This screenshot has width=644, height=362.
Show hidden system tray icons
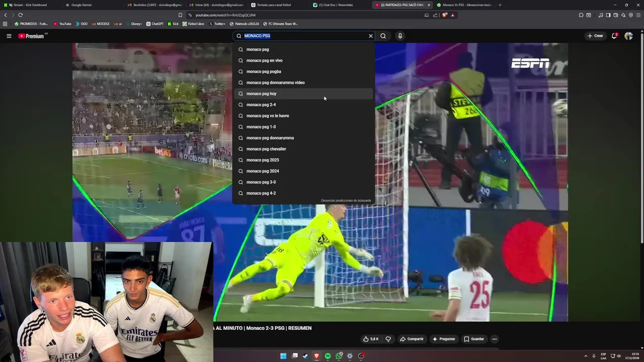pos(586,356)
